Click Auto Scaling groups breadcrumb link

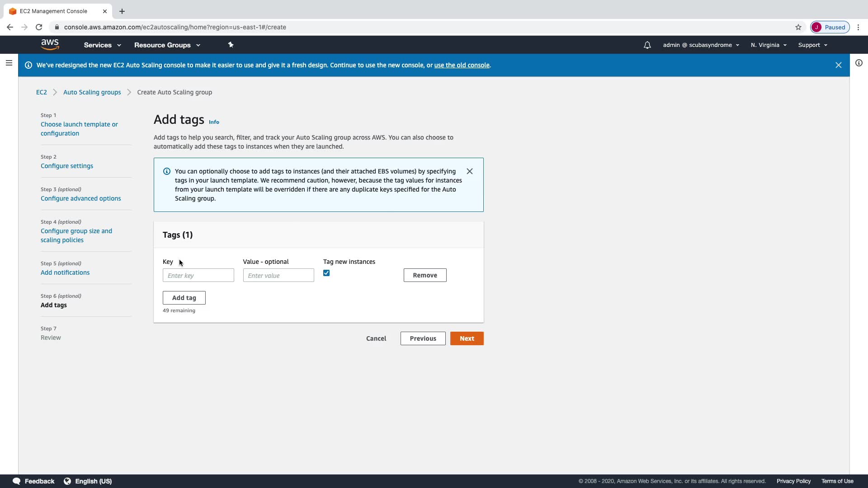click(92, 92)
